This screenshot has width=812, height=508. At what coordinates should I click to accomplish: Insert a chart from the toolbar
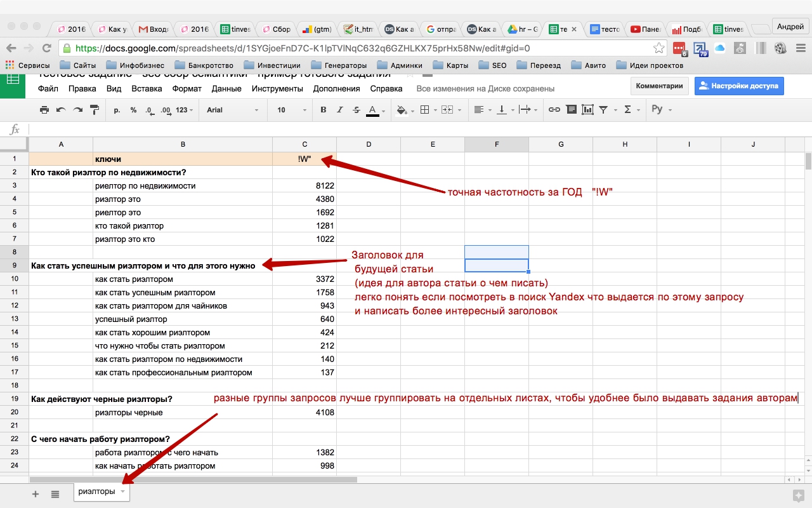pos(587,110)
